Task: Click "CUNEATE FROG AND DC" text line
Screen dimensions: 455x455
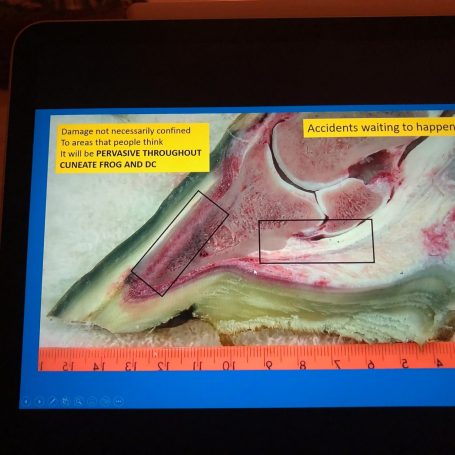Action: 108,164
